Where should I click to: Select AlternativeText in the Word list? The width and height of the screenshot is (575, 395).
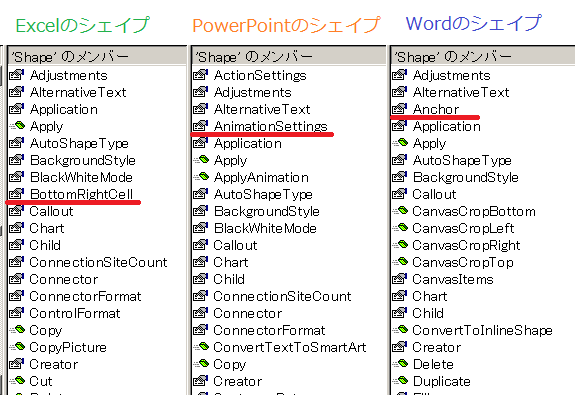(x=461, y=92)
